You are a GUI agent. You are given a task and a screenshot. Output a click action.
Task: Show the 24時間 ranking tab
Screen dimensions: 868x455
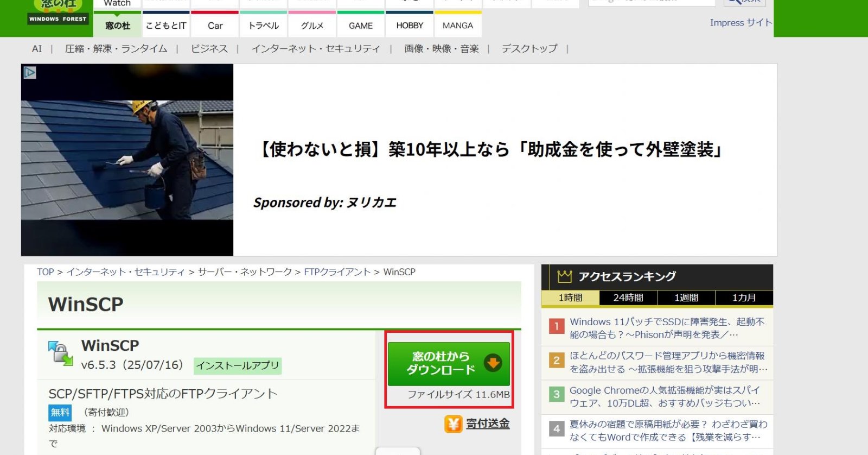tap(628, 298)
